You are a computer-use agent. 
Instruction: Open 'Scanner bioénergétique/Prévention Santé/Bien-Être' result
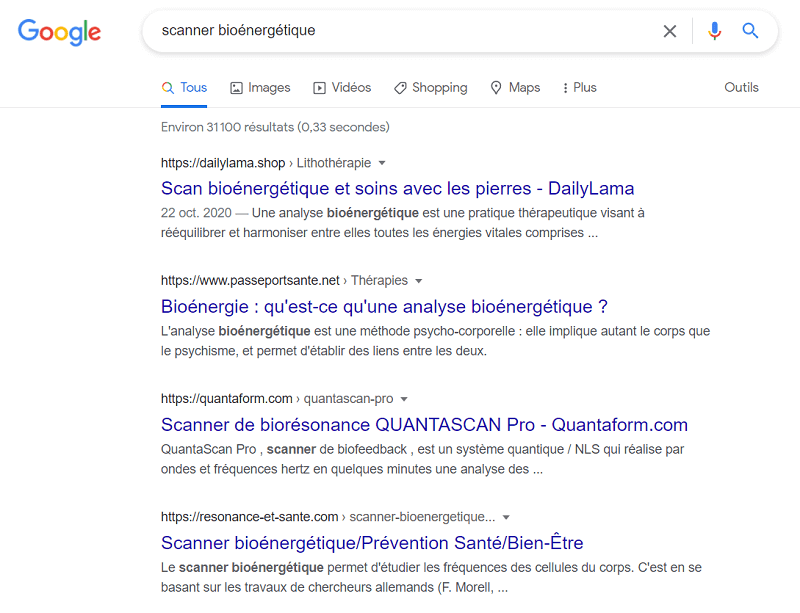(372, 543)
